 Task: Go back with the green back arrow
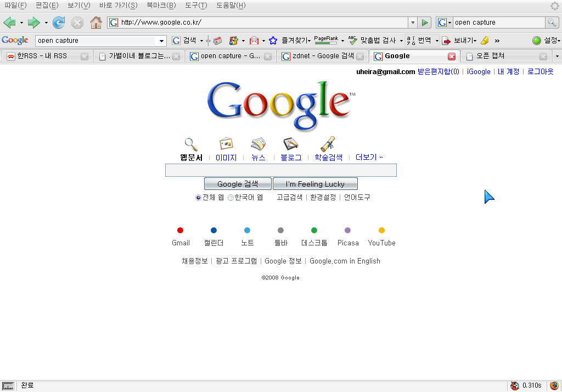coord(9,23)
